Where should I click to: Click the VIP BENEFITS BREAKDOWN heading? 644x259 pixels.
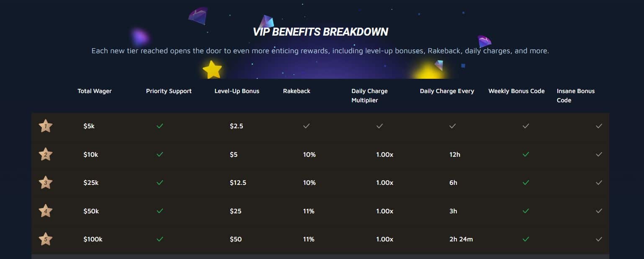320,32
